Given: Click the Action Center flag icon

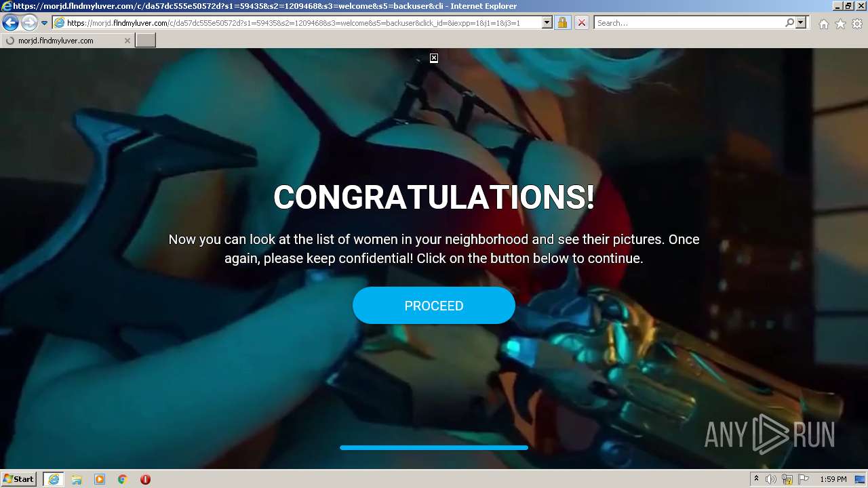Looking at the screenshot, I should point(803,479).
